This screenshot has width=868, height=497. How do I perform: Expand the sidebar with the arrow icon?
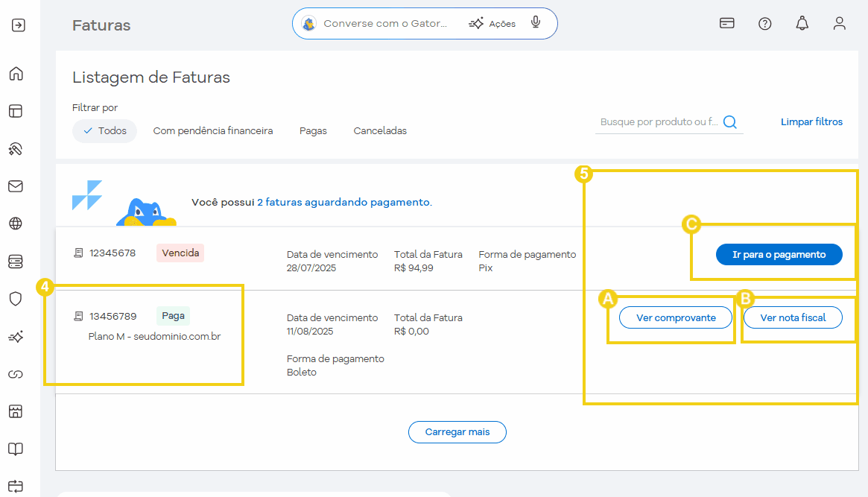click(19, 25)
